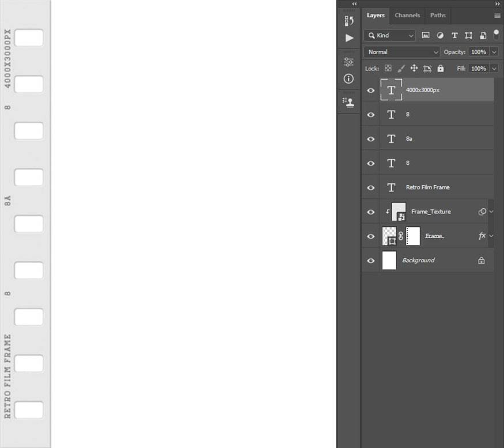Filter layers by shape type

click(x=469, y=35)
